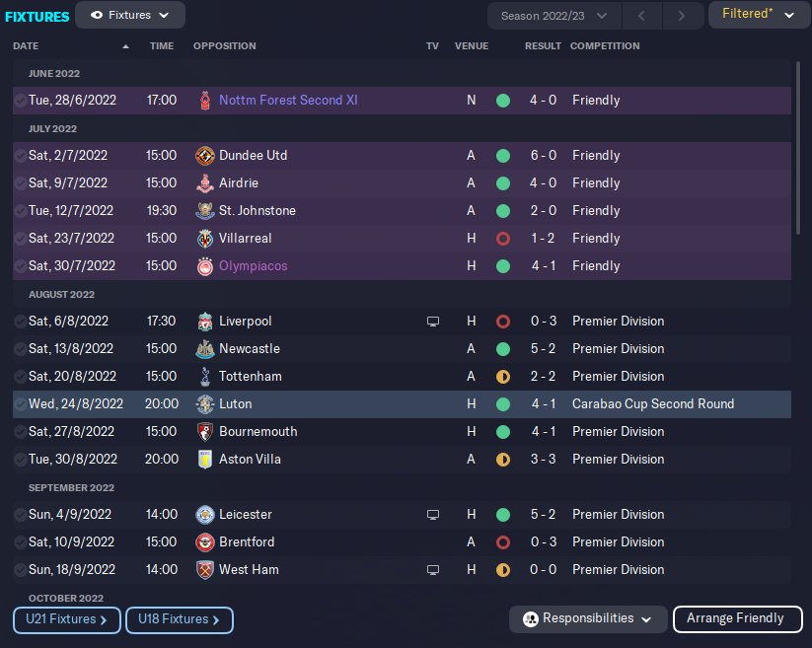Image resolution: width=812 pixels, height=648 pixels.
Task: Open the Filtered options dropdown
Action: pyautogui.click(x=758, y=15)
